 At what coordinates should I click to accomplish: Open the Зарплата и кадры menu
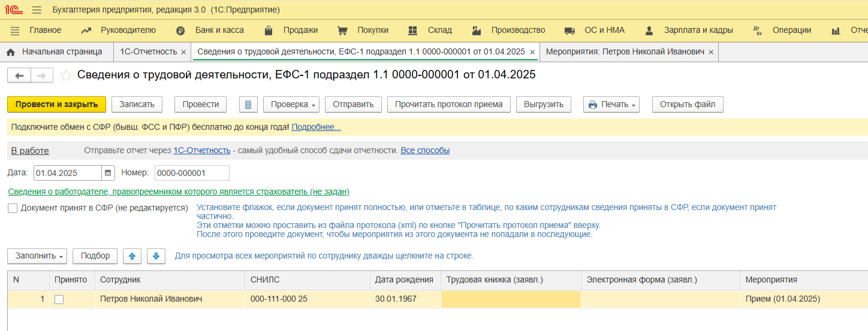pyautogui.click(x=689, y=30)
